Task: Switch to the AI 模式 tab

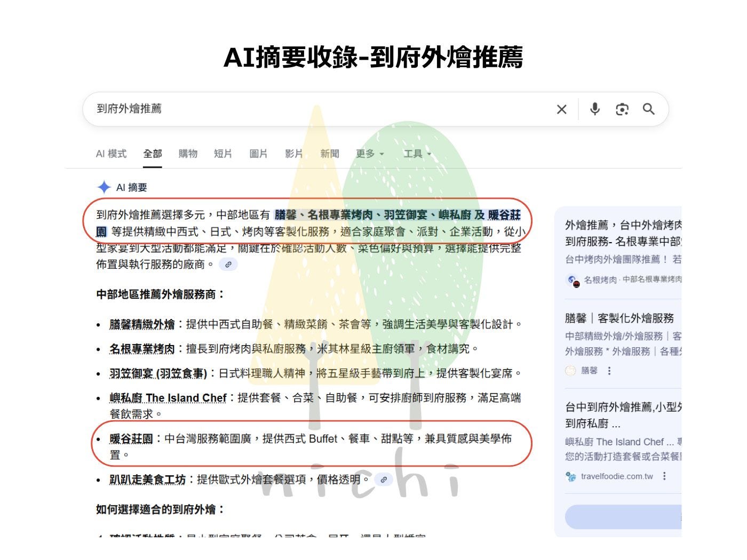Action: [111, 154]
